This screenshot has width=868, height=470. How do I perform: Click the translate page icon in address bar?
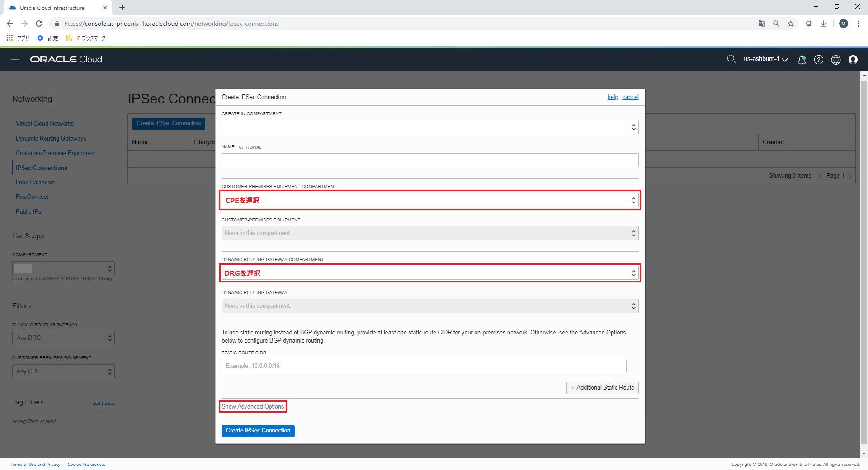762,23
